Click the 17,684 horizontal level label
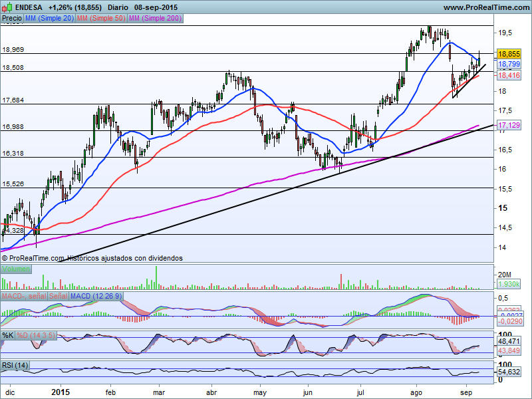 pyautogui.click(x=13, y=100)
